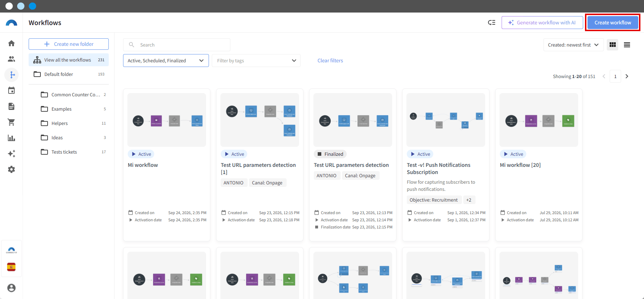Switch to list view
The height and width of the screenshot is (299, 644).
[627, 45]
